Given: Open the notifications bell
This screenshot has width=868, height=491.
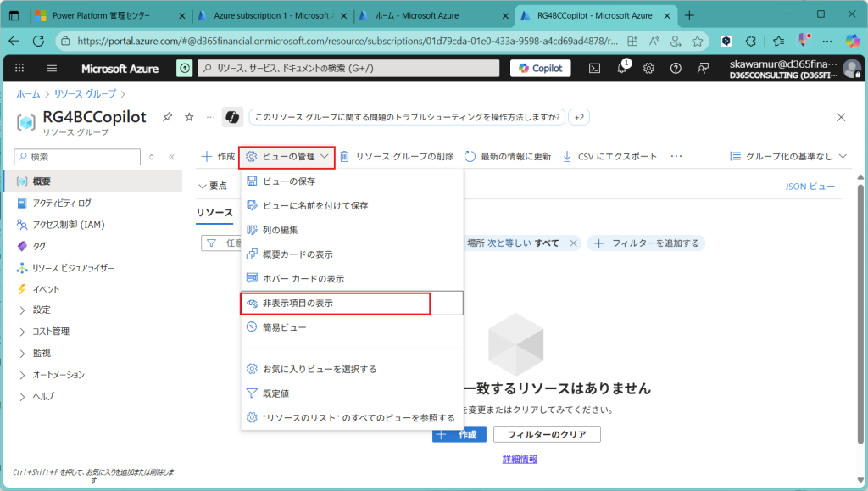Looking at the screenshot, I should (x=622, y=68).
